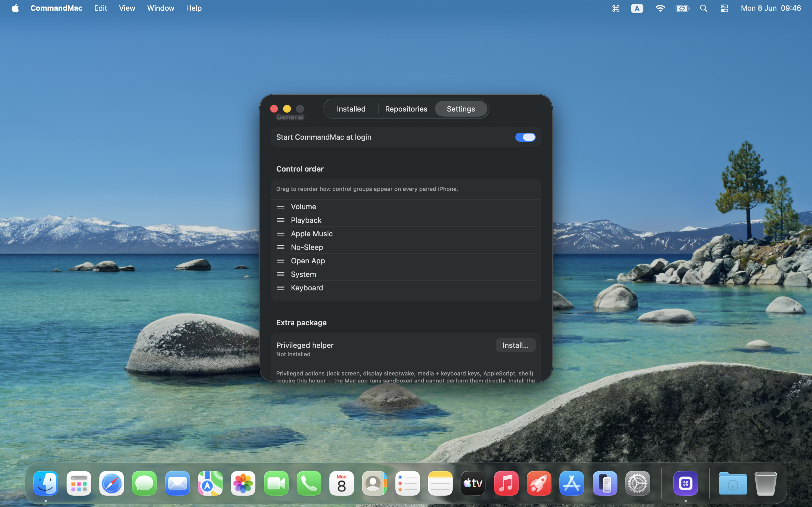Switch to the Installed tab

coord(351,109)
